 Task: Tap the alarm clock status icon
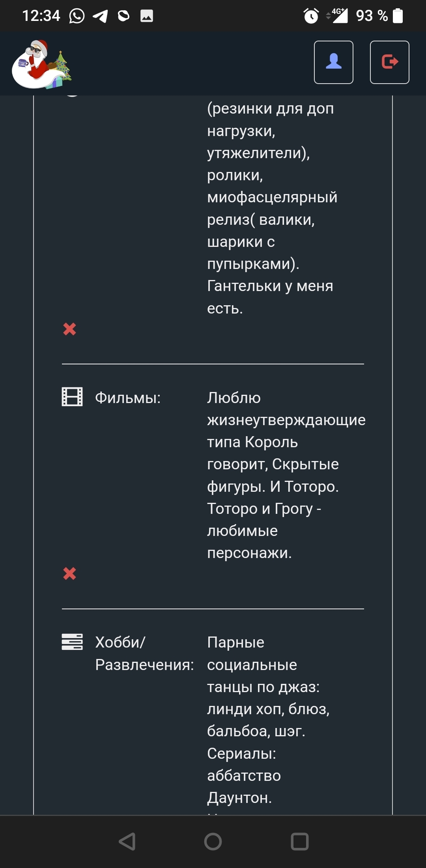tap(311, 16)
